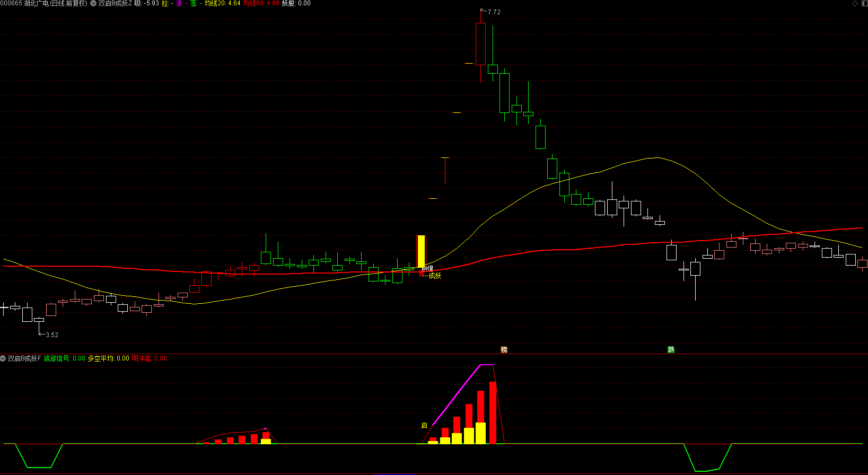
Task: Click the 7.72 high price label
Action: coord(494,12)
